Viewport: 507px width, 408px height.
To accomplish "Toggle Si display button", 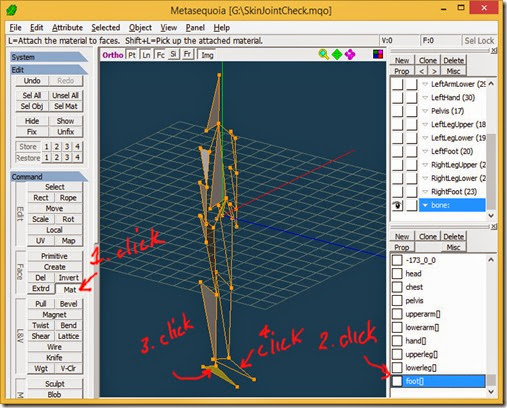I will pos(173,54).
